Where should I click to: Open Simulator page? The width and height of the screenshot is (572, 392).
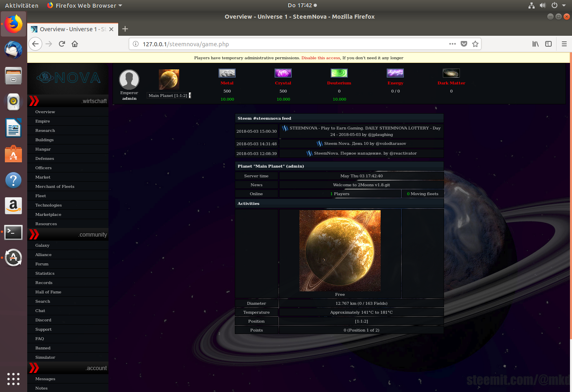[45, 357]
